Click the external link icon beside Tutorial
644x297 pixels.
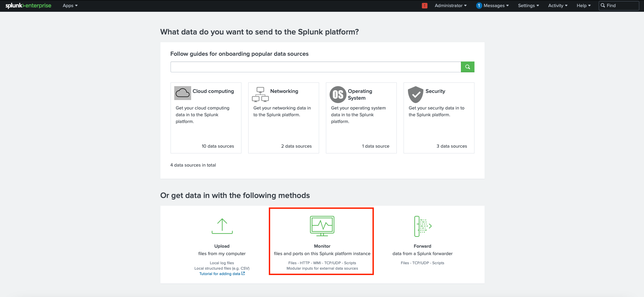243,273
